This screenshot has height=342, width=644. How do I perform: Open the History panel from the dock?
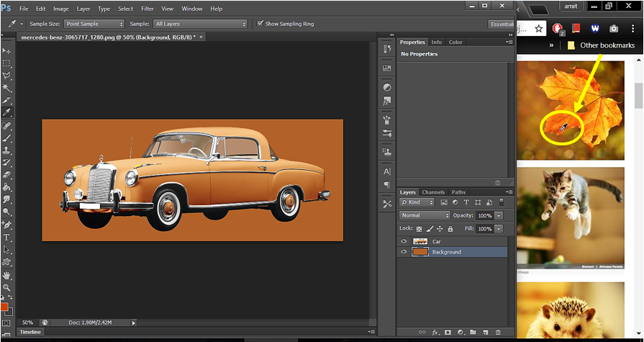387,49
